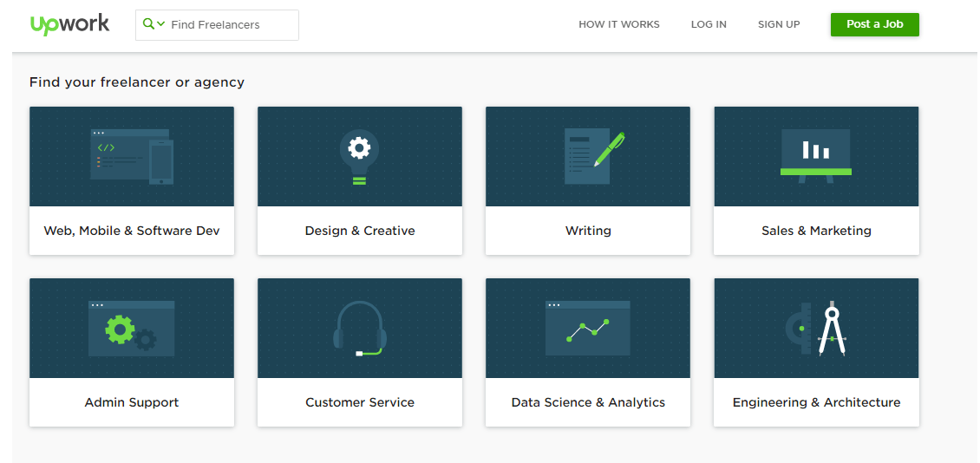This screenshot has width=980, height=463.
Task: Click the bar chart presentation board icon
Action: (816, 156)
